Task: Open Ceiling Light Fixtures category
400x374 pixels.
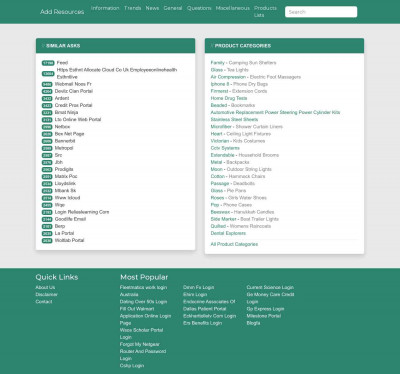Action: click(x=249, y=134)
